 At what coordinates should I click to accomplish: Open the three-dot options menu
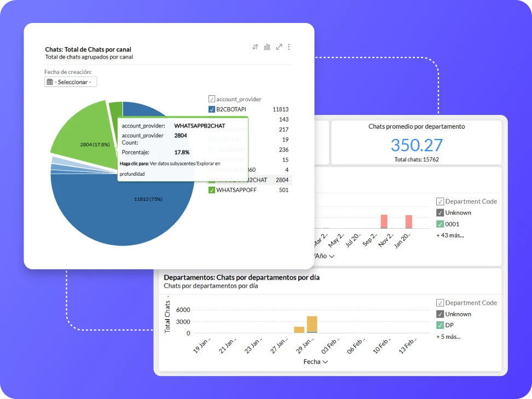click(289, 47)
